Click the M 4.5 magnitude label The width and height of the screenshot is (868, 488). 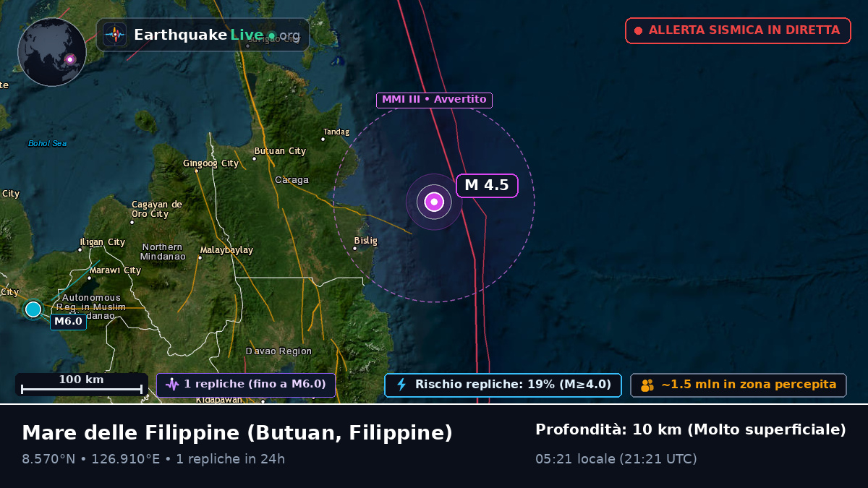point(487,185)
